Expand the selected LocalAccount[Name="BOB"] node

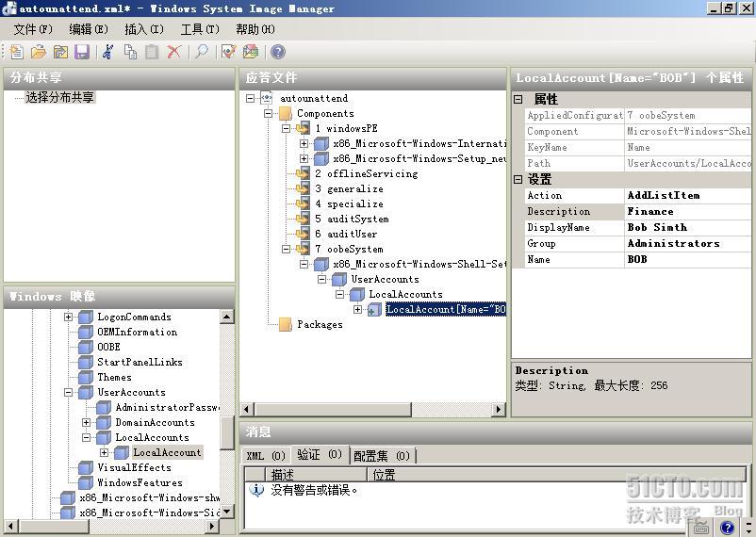tap(358, 309)
